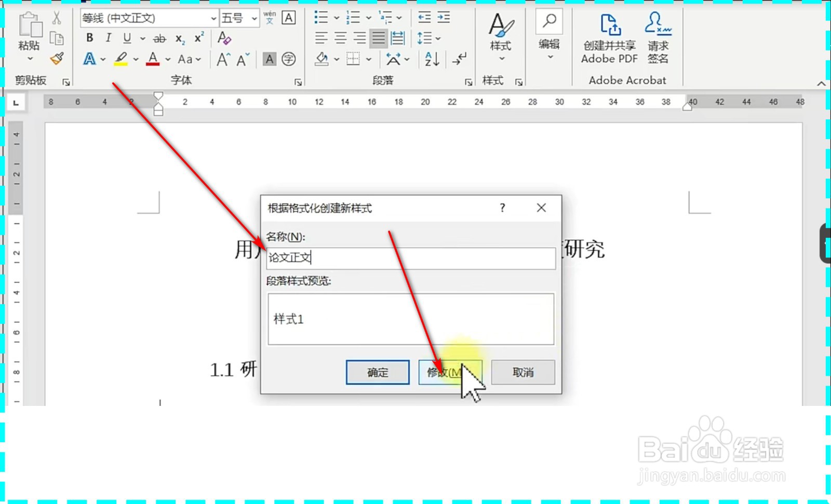Decrease font size with shrink icon

point(243,59)
